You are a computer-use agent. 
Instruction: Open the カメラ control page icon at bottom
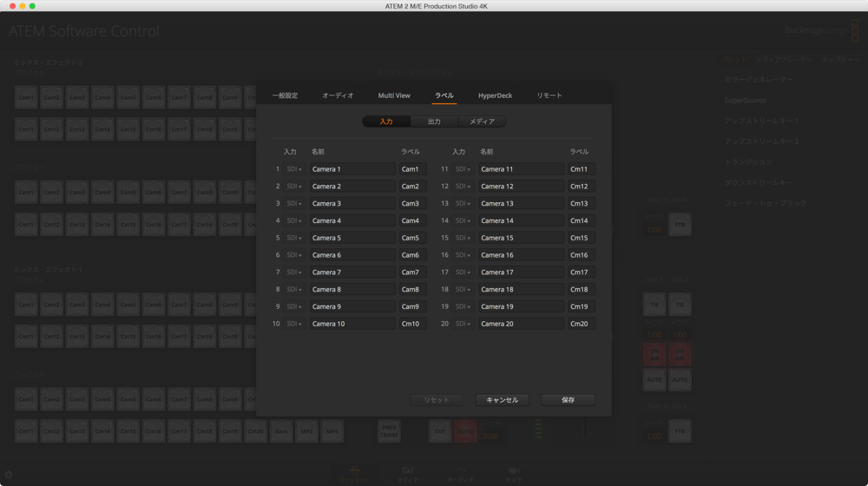coord(514,475)
